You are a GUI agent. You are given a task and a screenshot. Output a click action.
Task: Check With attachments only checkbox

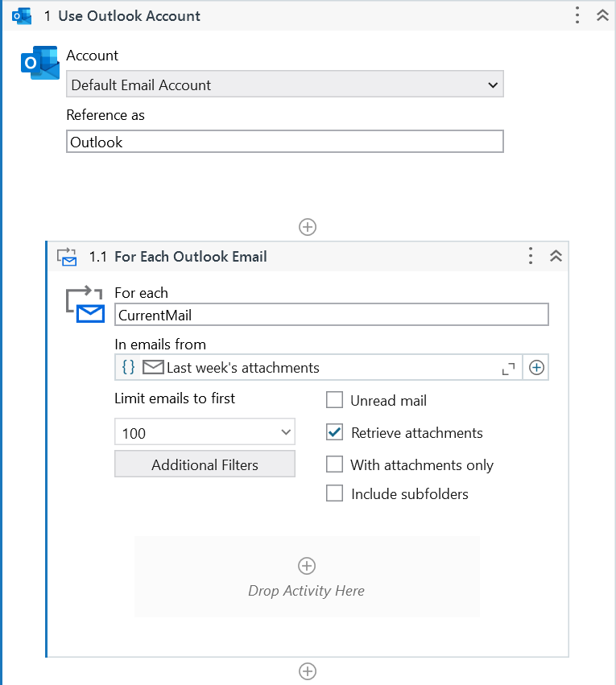(335, 464)
